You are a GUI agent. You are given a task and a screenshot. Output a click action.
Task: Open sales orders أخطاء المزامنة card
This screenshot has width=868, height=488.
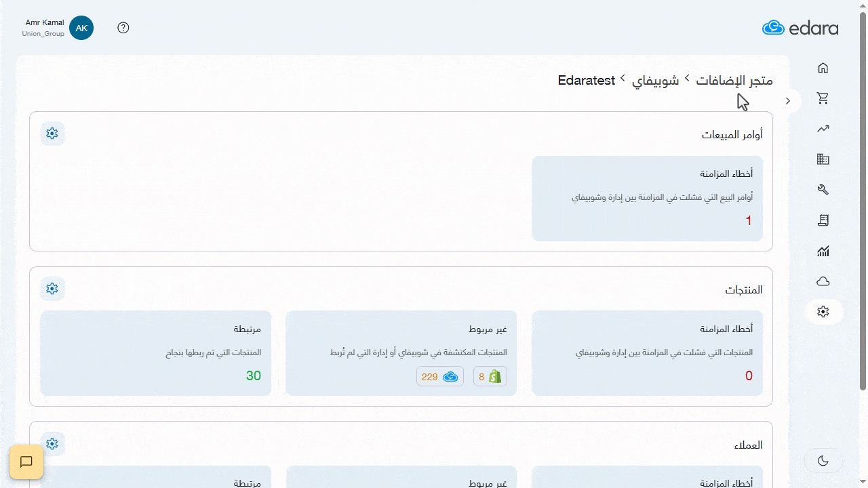point(648,199)
